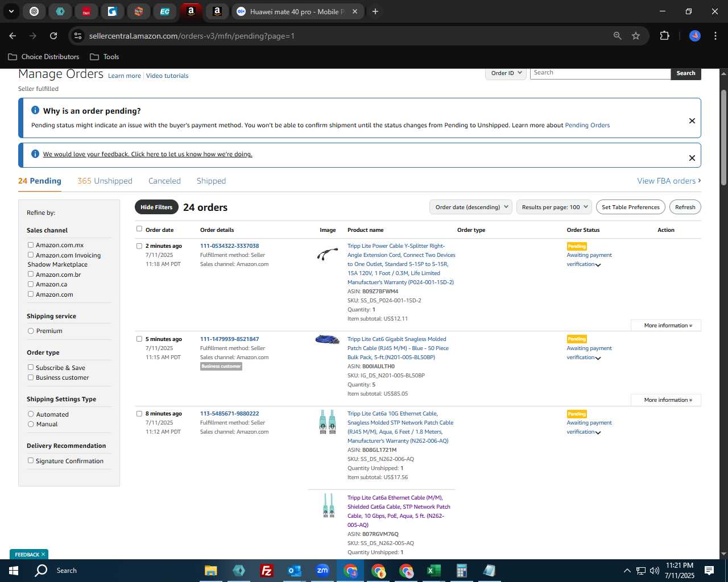Open site information icon in address bar
728x582 pixels.
(x=78, y=36)
